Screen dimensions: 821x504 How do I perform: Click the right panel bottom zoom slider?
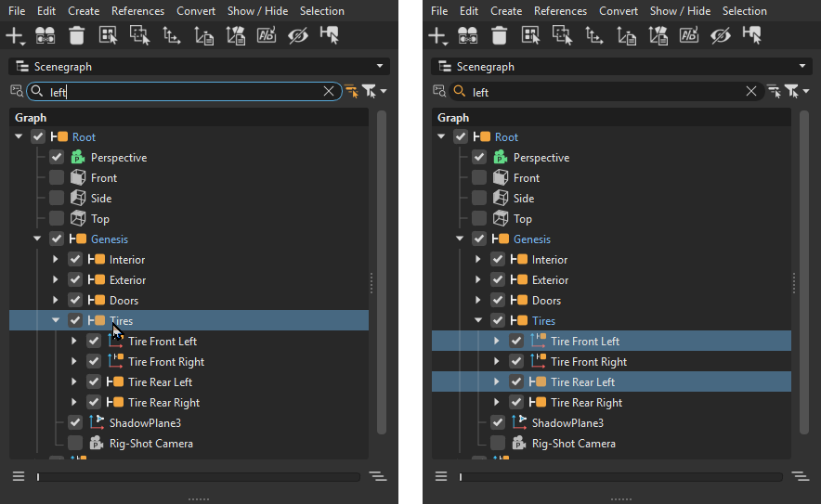point(621,477)
